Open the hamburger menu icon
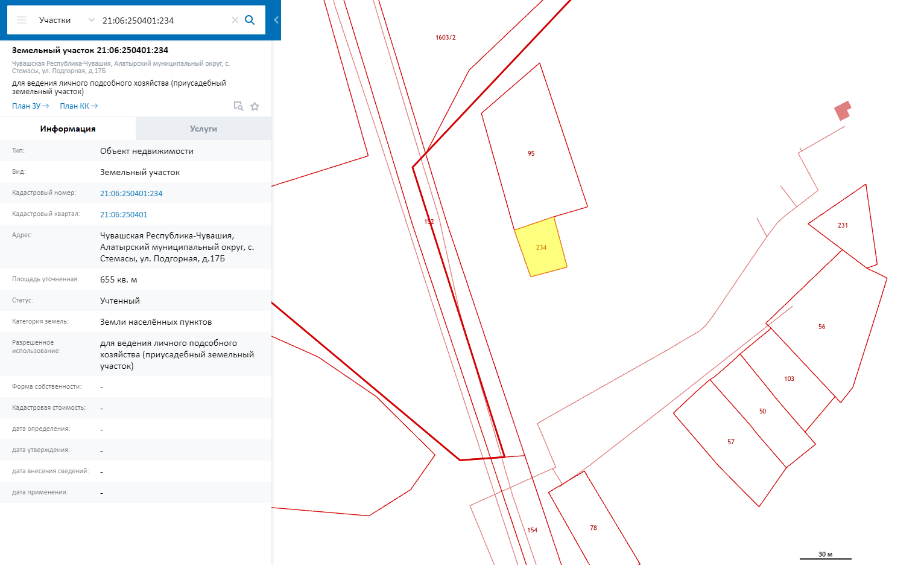 22,20
